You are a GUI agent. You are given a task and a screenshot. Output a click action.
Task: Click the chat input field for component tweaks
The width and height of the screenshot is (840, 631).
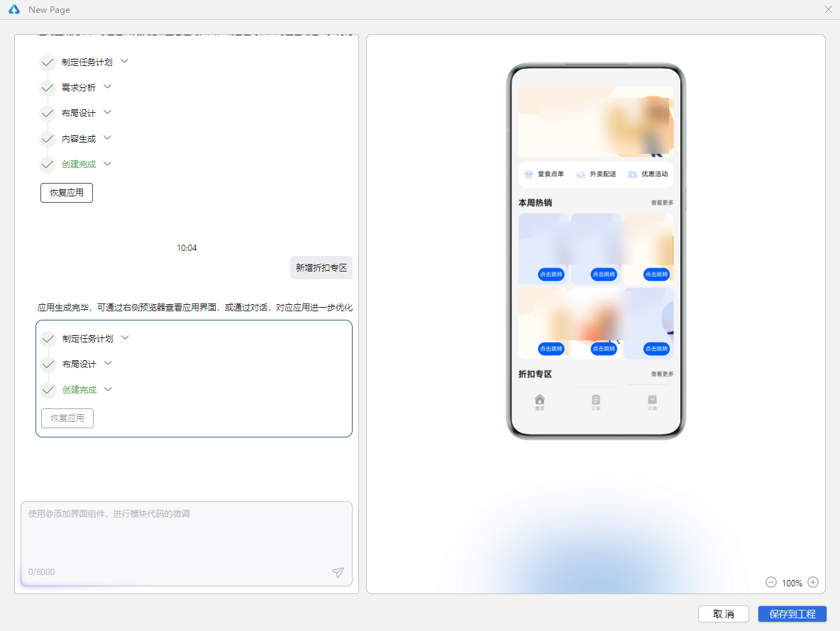[187, 543]
